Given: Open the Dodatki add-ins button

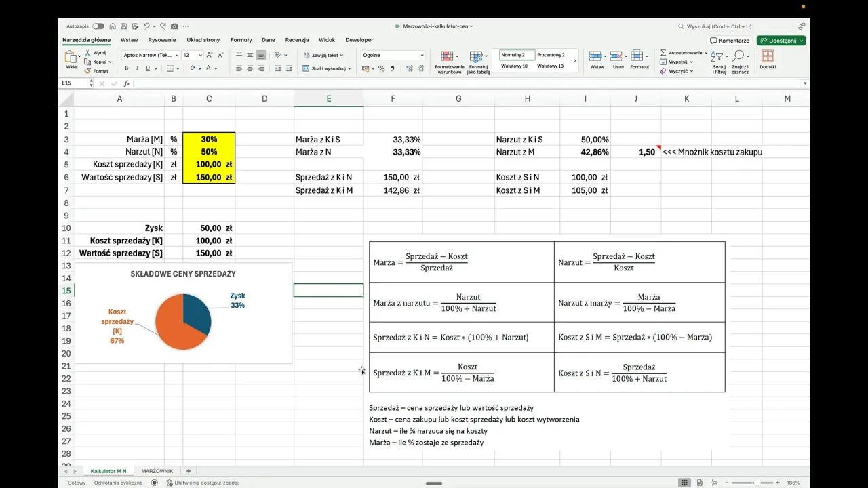Looking at the screenshot, I should 768,57.
